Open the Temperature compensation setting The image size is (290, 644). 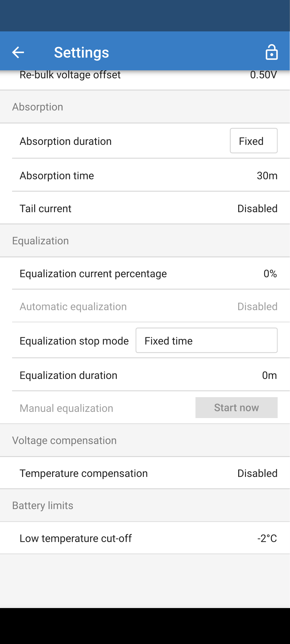(145, 473)
